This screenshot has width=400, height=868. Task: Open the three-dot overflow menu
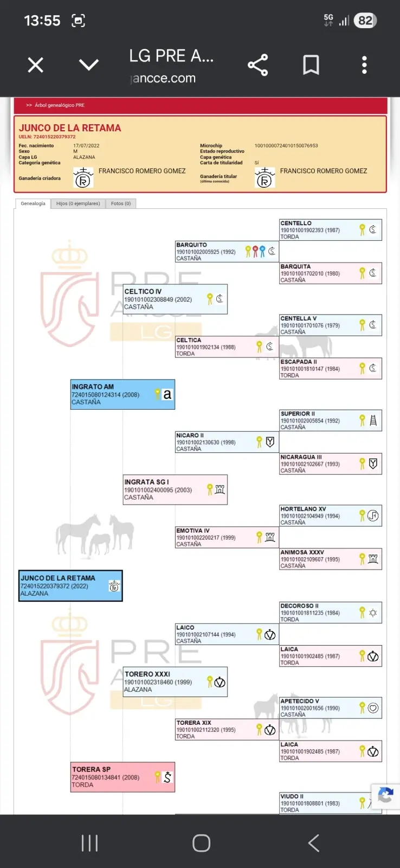[x=364, y=65]
